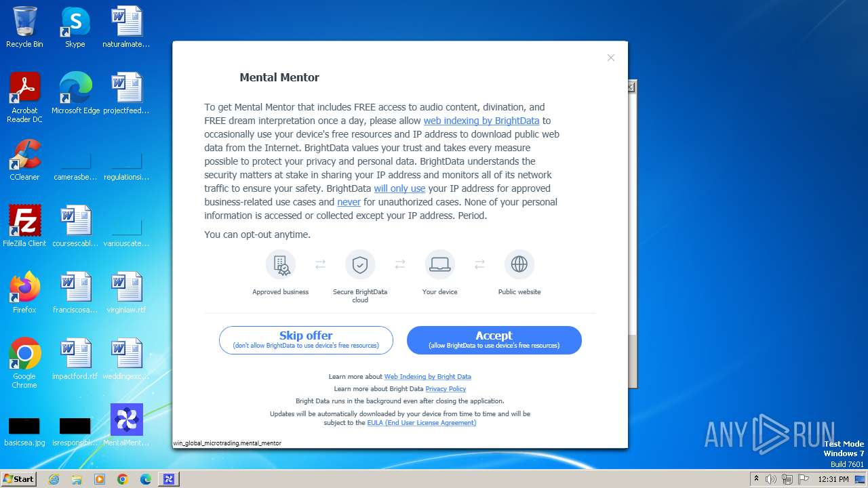Open the Action Center flag icon
This screenshot has height=488, width=868.
pos(804,479)
